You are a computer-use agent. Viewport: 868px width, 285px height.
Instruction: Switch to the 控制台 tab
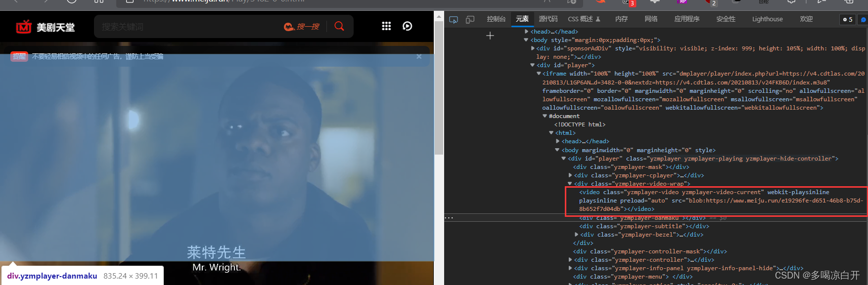[496, 19]
